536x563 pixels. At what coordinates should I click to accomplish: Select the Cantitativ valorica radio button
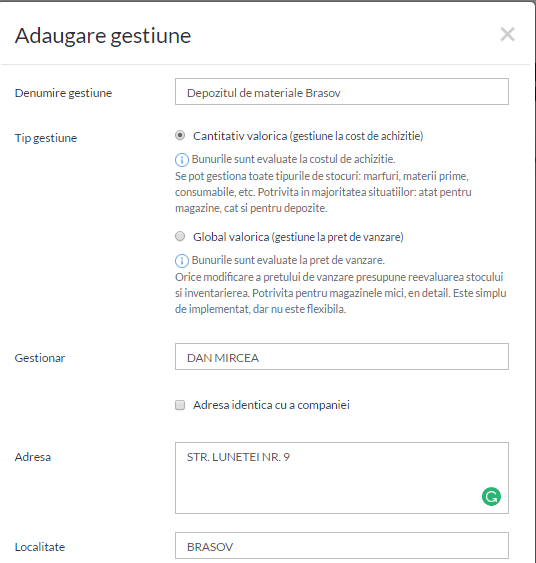coord(180,135)
